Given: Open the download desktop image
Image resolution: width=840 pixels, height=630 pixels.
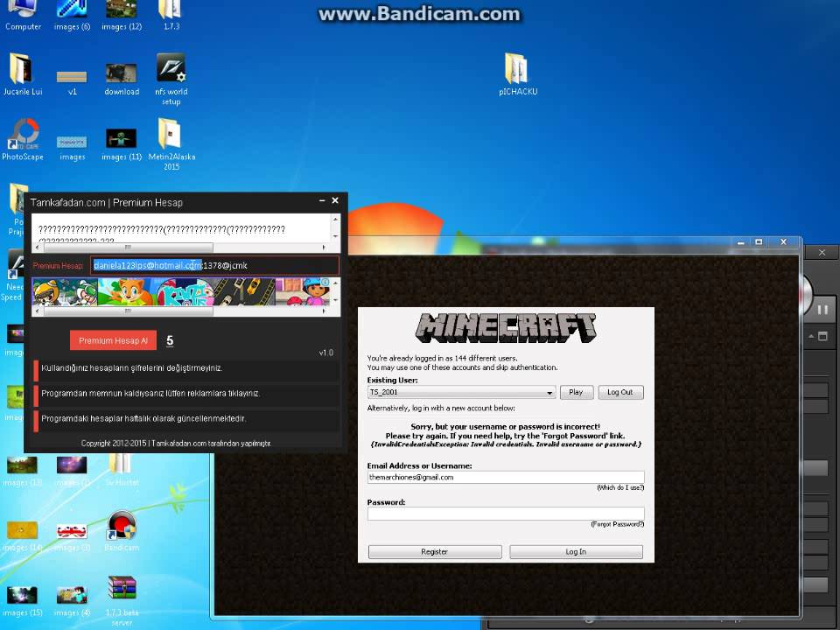Looking at the screenshot, I should point(122,80).
